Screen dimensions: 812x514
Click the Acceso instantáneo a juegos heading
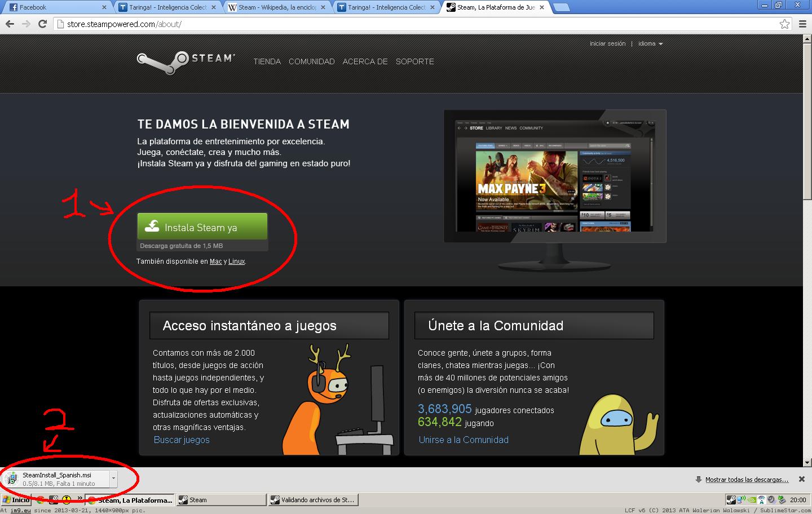click(249, 326)
